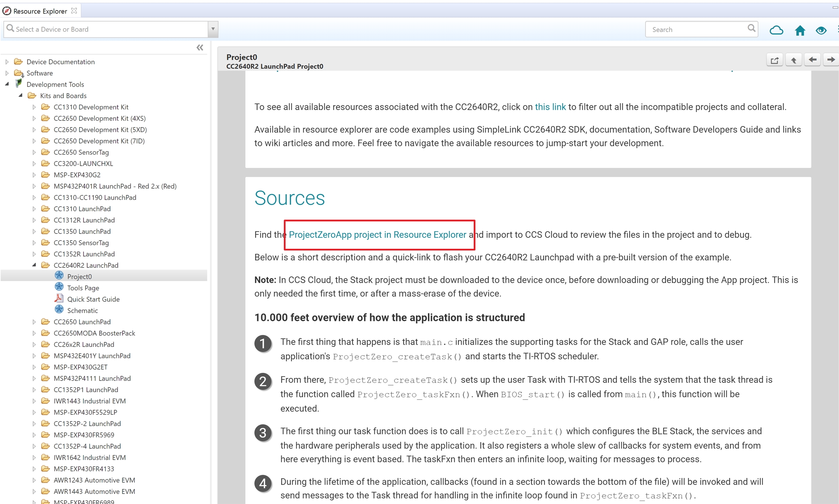Click the Project0 tree icon

59,275
